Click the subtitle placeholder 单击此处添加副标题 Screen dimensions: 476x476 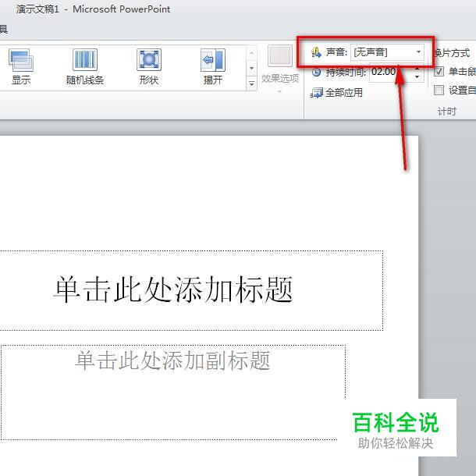coord(173,393)
